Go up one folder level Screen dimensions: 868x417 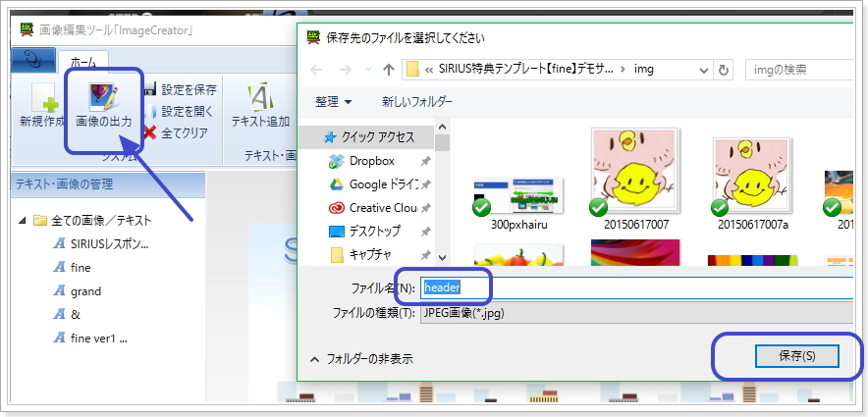[x=389, y=70]
